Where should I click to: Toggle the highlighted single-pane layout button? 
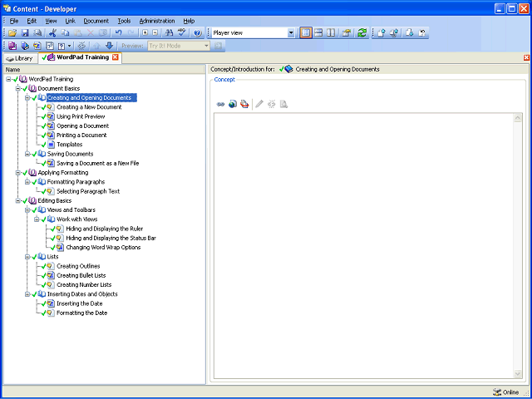306,33
